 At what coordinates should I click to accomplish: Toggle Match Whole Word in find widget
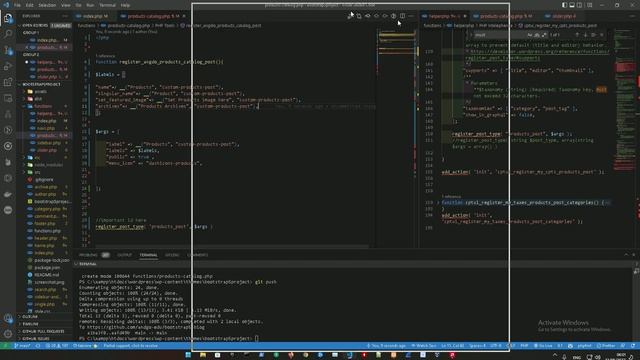tap(537, 35)
